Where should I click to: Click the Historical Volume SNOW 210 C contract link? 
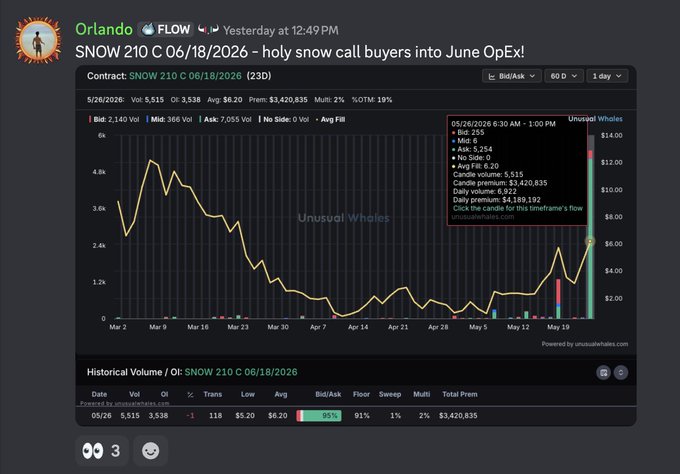click(241, 372)
